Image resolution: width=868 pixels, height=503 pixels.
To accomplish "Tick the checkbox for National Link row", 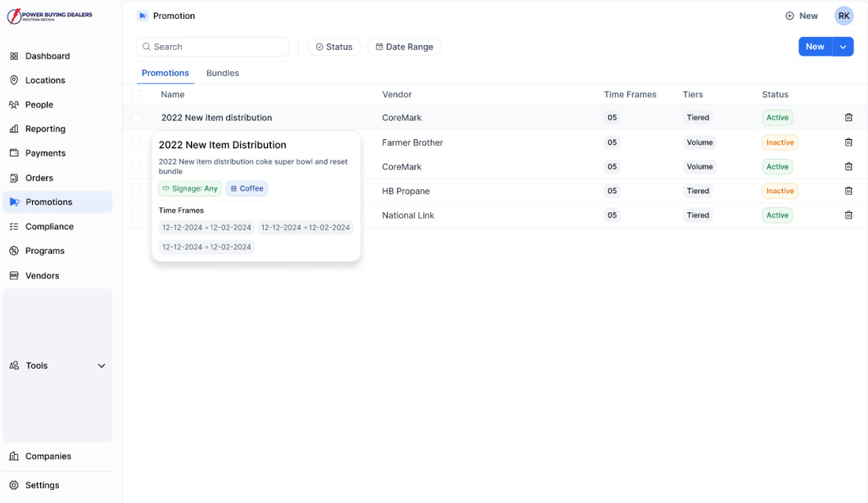I will 137,215.
